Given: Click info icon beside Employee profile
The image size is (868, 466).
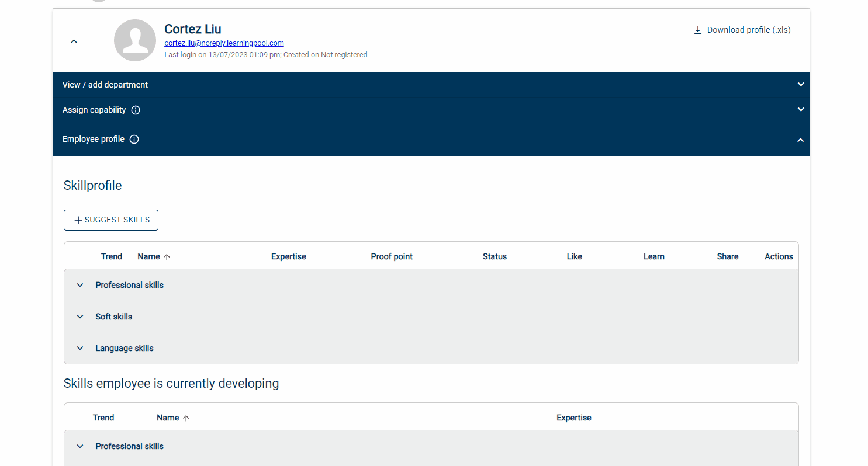Looking at the screenshot, I should click(x=134, y=140).
